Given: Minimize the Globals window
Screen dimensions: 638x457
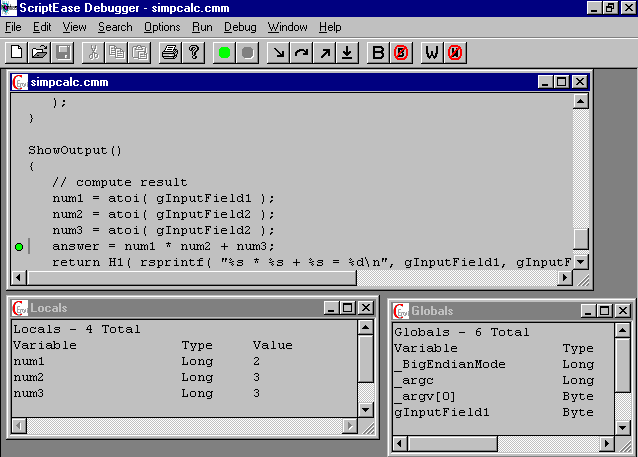Looking at the screenshot, I should (588, 311).
